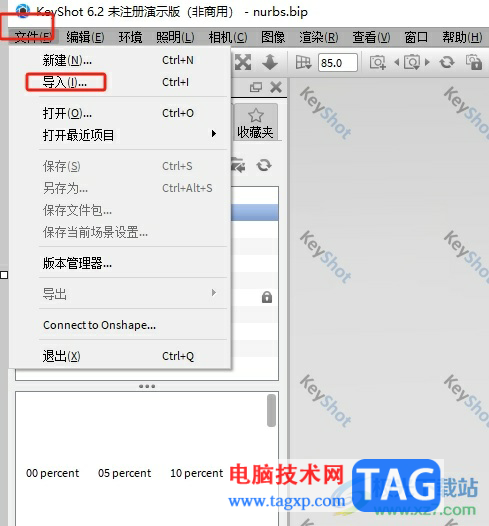Open the 图像 menu

coord(273,37)
